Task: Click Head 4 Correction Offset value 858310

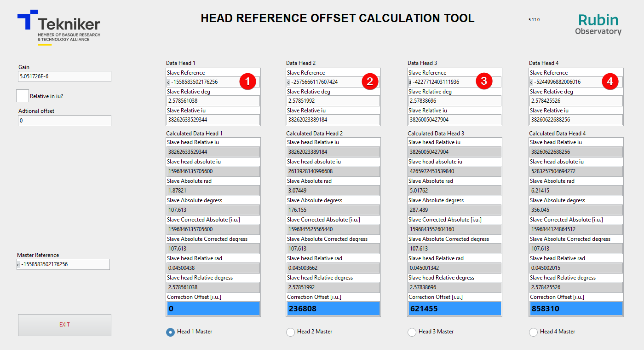Action: [576, 309]
